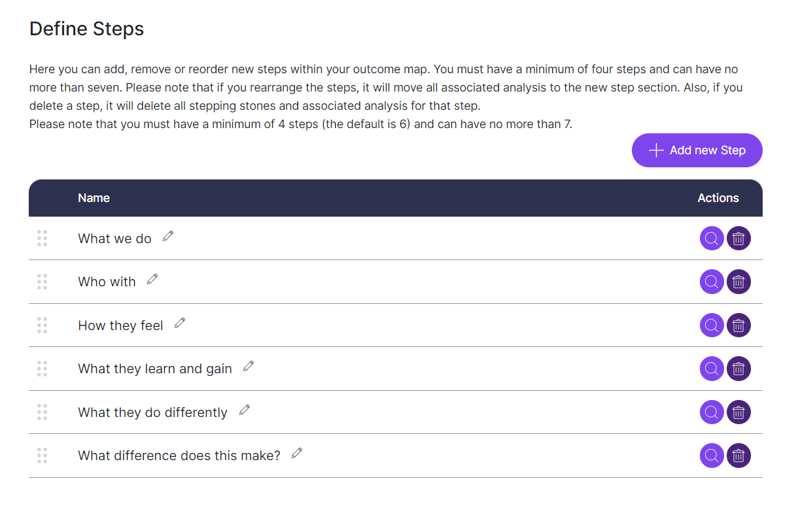This screenshot has width=798, height=532.
Task: Click the pencil beside 'How they feel'
Action: [180, 323]
